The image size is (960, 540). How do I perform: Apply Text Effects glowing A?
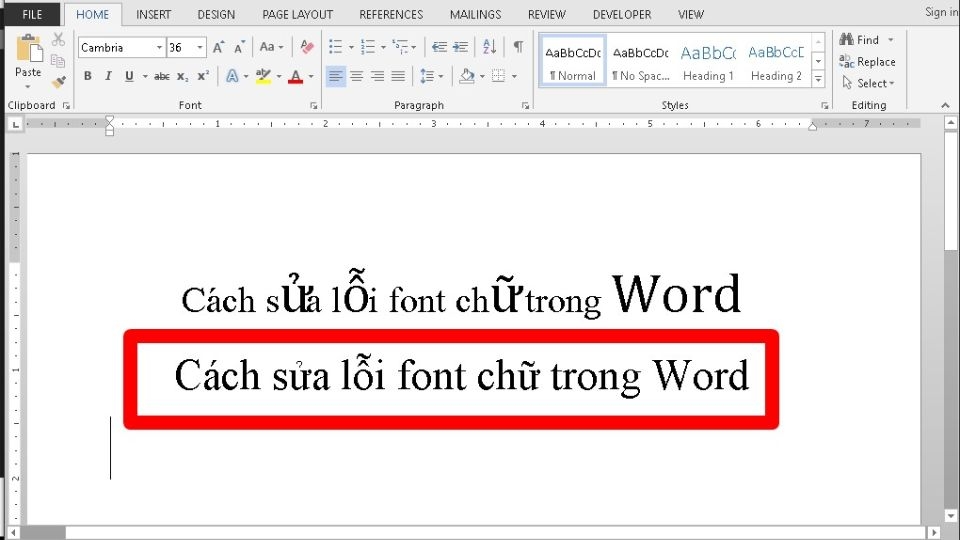tap(232, 77)
